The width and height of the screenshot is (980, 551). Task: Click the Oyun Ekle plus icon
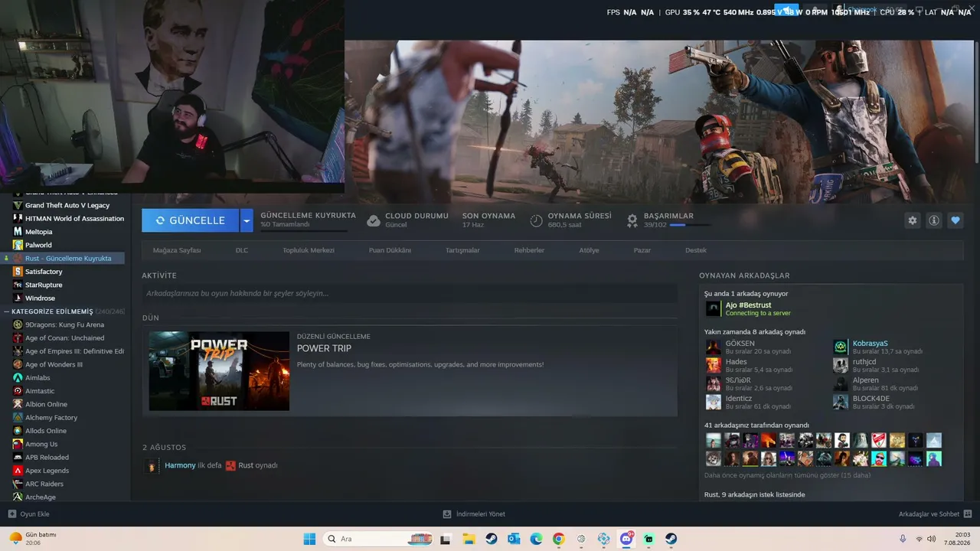point(12,514)
